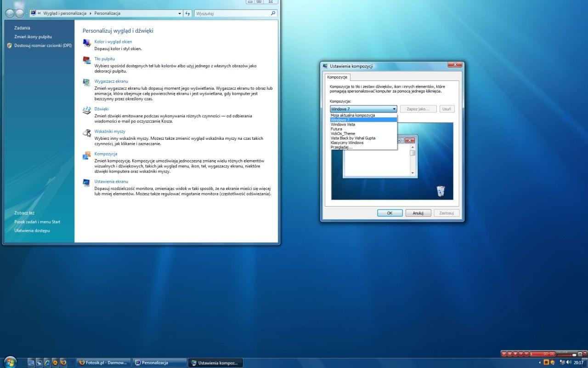Click the Back arrow in Personalizacja window
This screenshot has height=368, width=588.
coord(10,13)
